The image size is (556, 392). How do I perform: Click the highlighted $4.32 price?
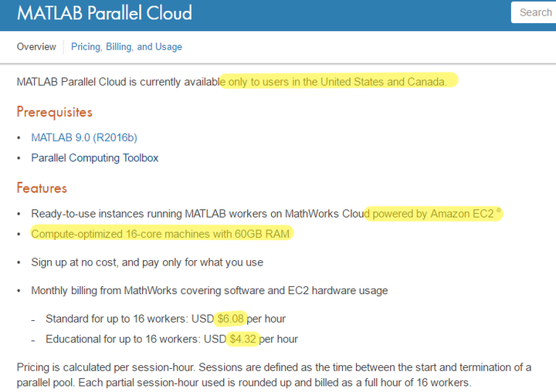241,339
